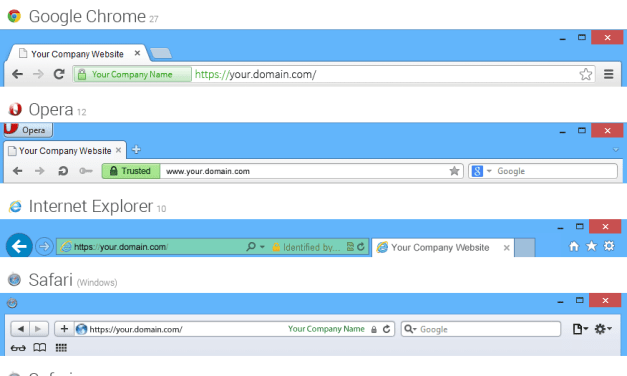Click Internet Explorer's forward button

pyautogui.click(x=44, y=246)
